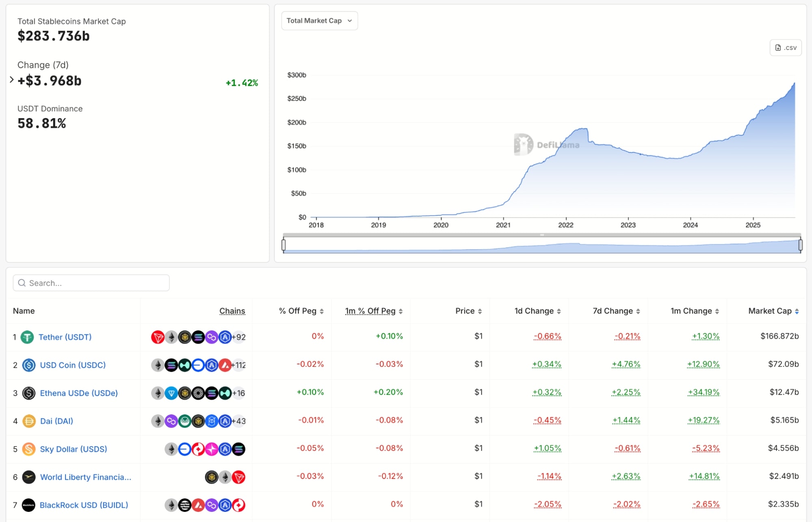Sort table by 1d Change column
This screenshot has width=812, height=522.
[538, 311]
